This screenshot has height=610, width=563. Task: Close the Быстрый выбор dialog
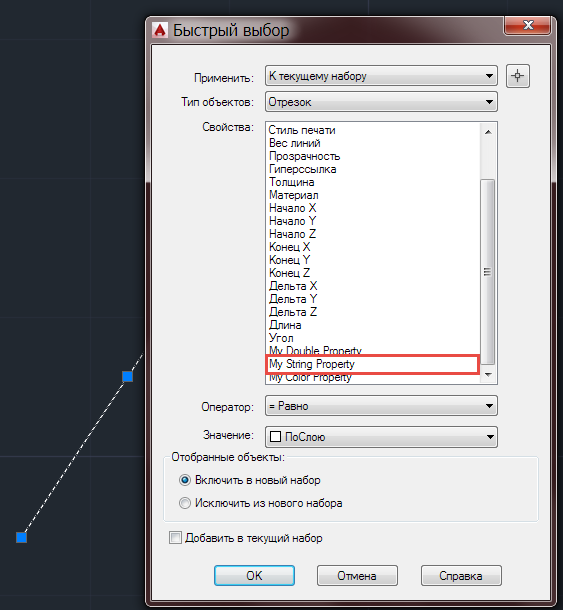click(528, 26)
